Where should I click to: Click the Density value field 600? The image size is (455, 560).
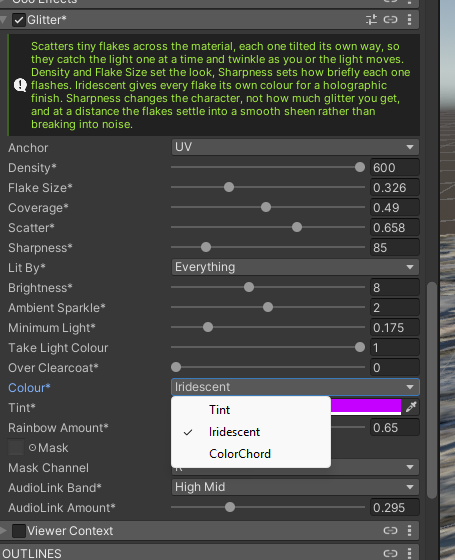[395, 168]
